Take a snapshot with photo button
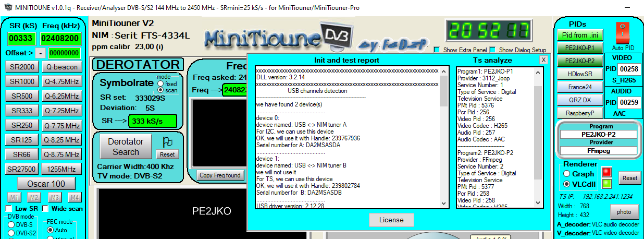 [624, 212]
